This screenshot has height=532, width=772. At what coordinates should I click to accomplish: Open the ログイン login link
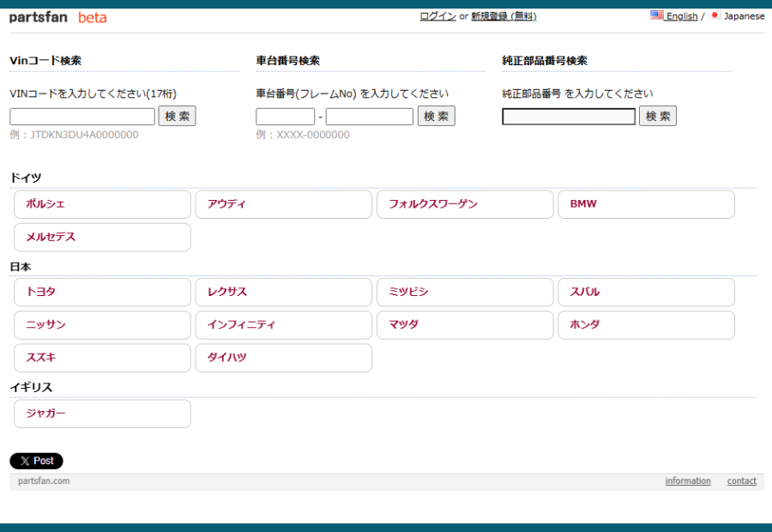tap(437, 16)
